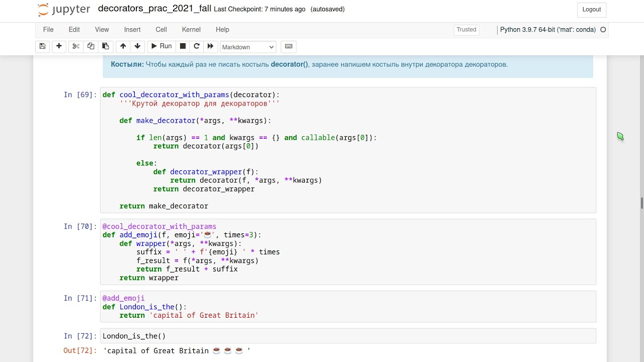Image resolution: width=644 pixels, height=362 pixels.
Task: Click the Out[72] output prompt
Action: point(80,350)
